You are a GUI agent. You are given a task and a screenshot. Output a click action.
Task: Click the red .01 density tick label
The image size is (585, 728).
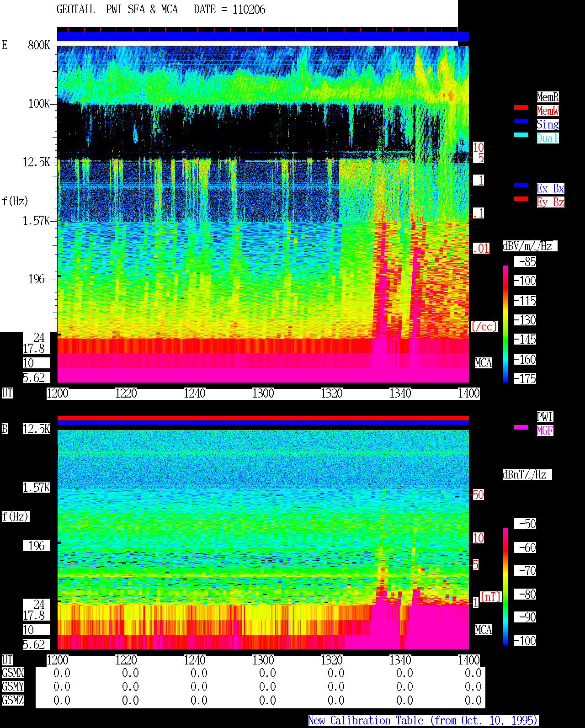[x=481, y=249]
